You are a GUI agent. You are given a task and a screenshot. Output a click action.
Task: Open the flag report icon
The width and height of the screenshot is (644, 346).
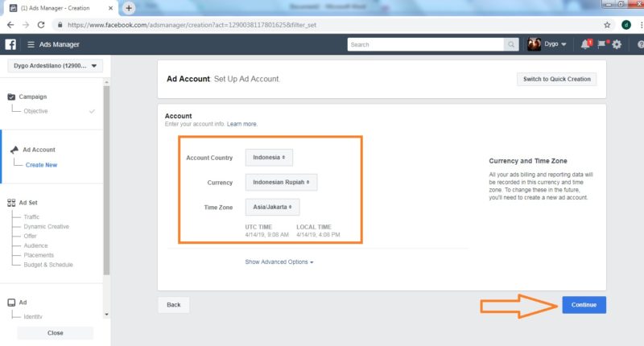point(601,44)
